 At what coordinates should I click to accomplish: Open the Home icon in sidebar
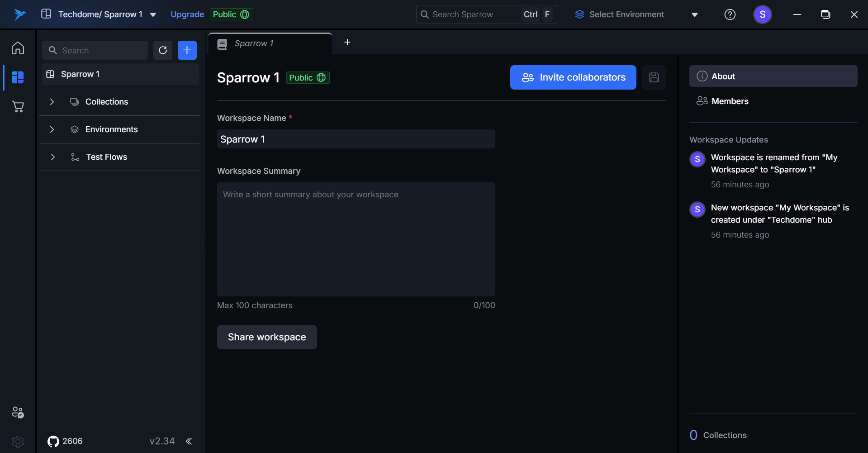pyautogui.click(x=18, y=48)
